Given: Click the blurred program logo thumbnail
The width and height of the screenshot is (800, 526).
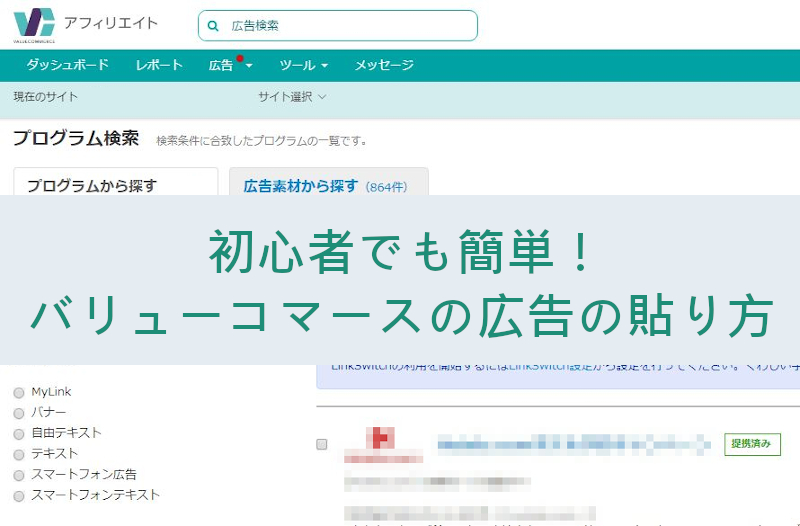Looking at the screenshot, I should (x=383, y=444).
